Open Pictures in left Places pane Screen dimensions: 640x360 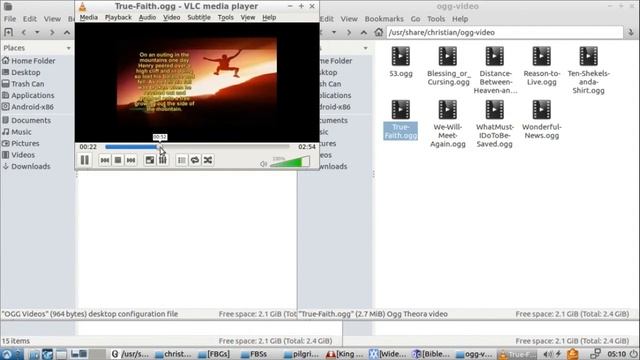(21, 143)
